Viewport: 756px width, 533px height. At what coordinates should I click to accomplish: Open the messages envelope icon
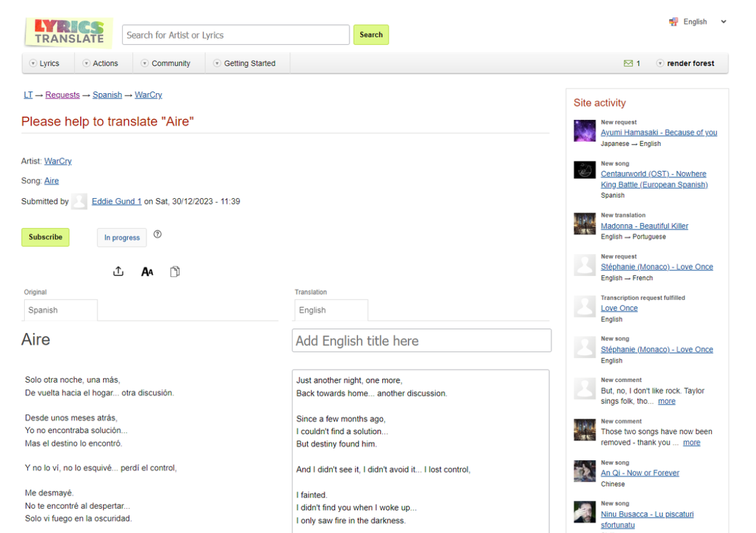[628, 63]
